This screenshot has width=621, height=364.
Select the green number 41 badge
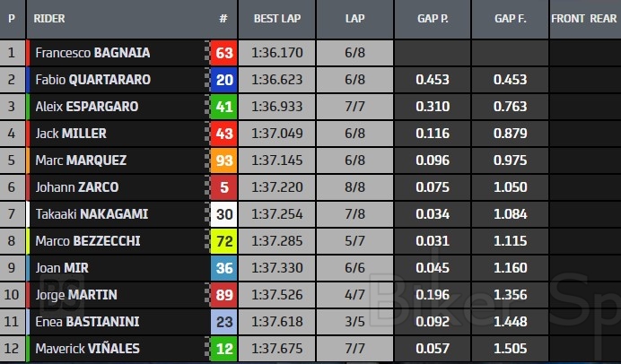(224, 107)
